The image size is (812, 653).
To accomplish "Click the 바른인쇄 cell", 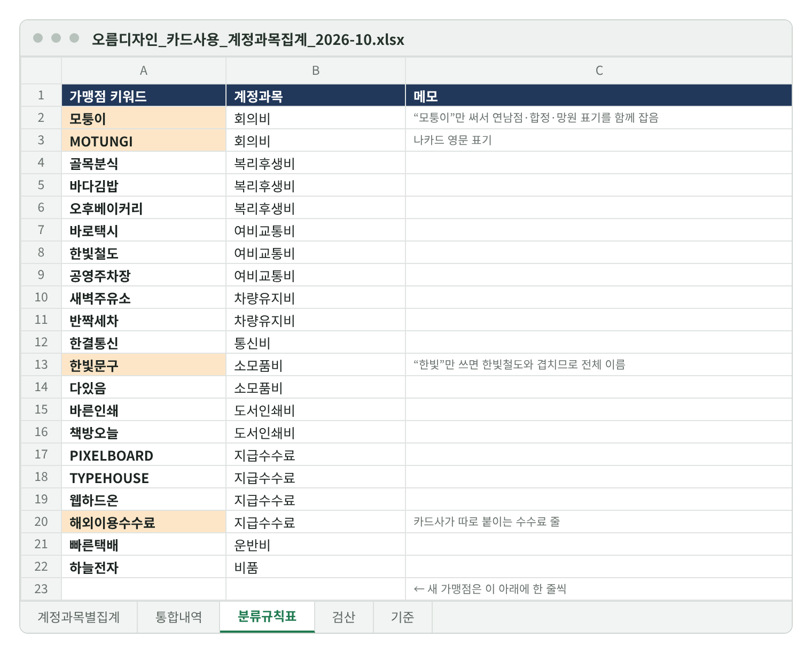I will 144,410.
